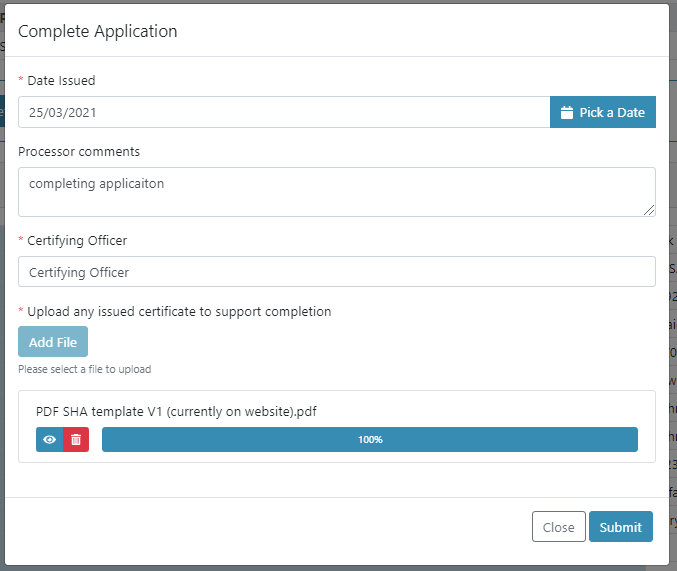
Task: Click the Add File button
Action: pos(53,342)
